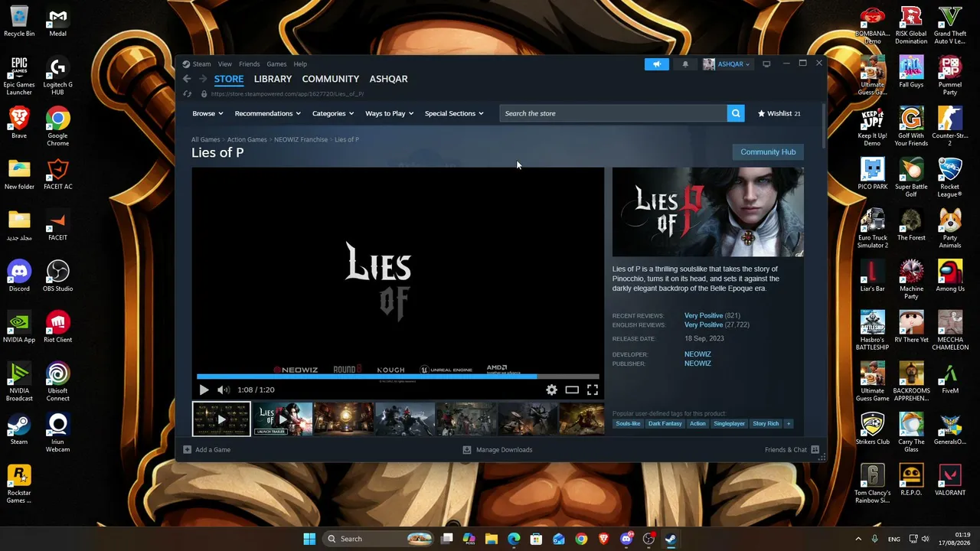Image resolution: width=980 pixels, height=551 pixels.
Task: Open File Explorer from the taskbar
Action: click(492, 539)
